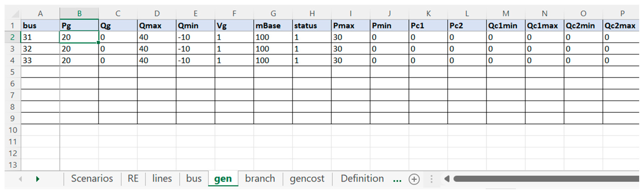Screen dimensions: 644x196
Task: Select the bus sheet tab
Action: (x=194, y=179)
